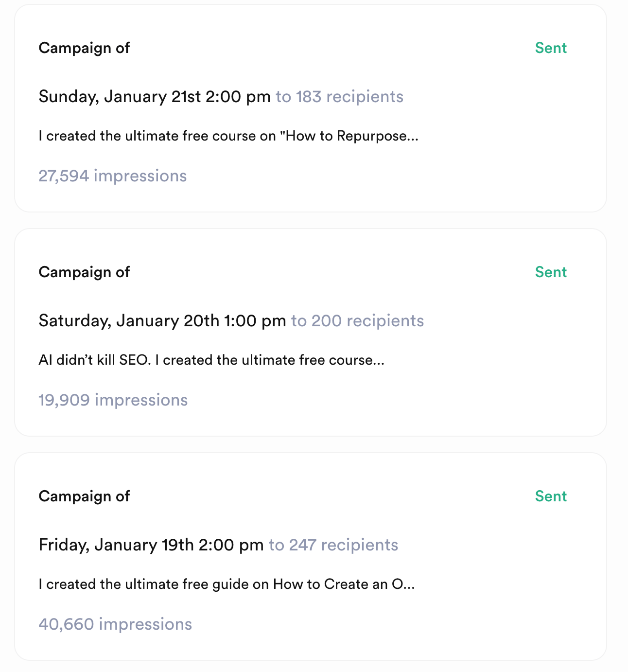The width and height of the screenshot is (628, 672).
Task: Select the Saturday, January 20th 1:00 pm date
Action: [162, 321]
